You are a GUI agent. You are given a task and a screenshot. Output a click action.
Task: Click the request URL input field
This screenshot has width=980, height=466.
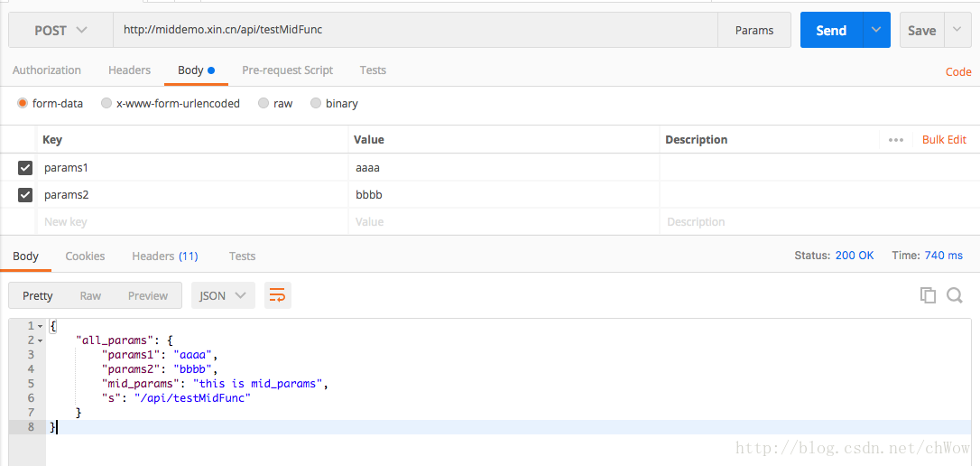point(415,30)
